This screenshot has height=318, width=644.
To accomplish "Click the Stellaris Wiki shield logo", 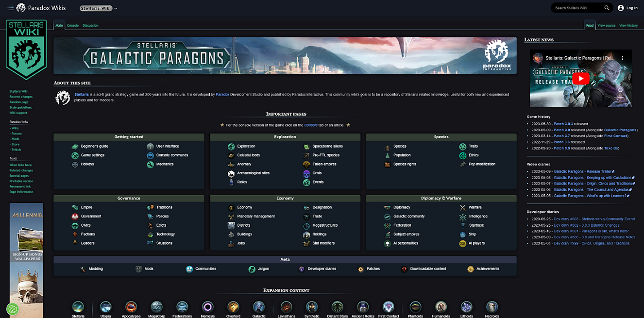I will [x=26, y=50].
